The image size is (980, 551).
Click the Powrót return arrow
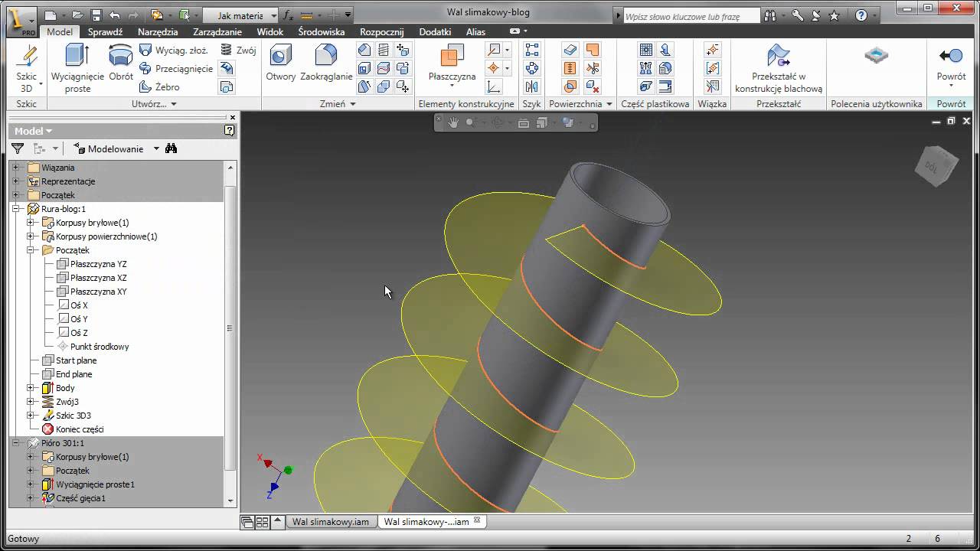[x=951, y=63]
